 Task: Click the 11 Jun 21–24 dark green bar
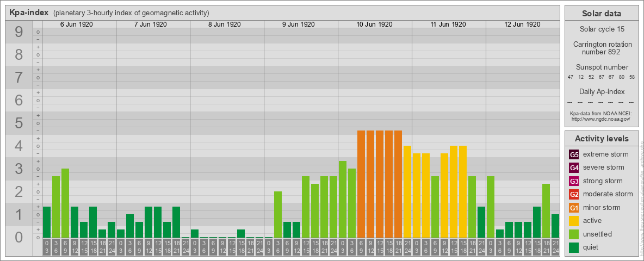[481, 222]
